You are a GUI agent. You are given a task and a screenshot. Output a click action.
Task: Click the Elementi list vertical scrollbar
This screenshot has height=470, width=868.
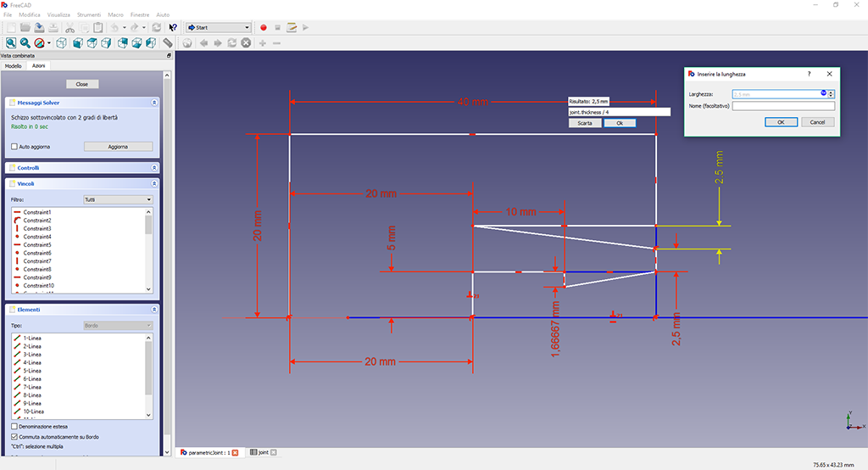pyautogui.click(x=148, y=377)
